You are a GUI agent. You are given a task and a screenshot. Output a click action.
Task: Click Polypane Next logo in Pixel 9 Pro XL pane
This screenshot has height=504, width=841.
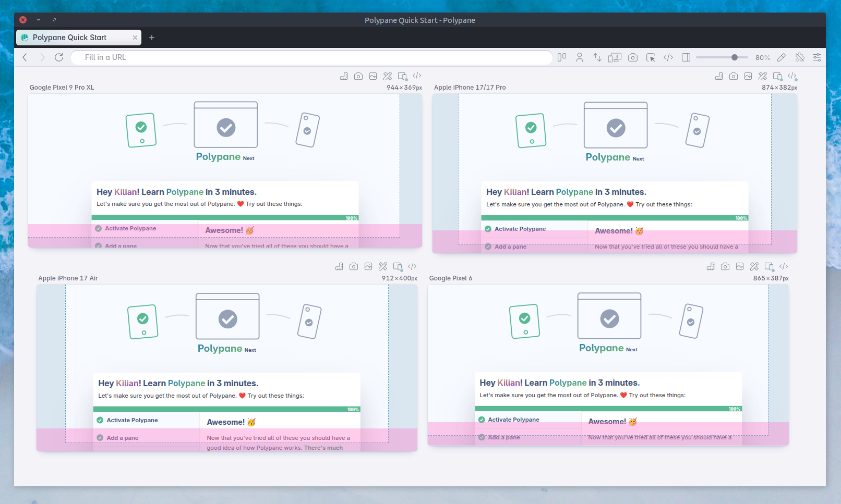point(225,157)
